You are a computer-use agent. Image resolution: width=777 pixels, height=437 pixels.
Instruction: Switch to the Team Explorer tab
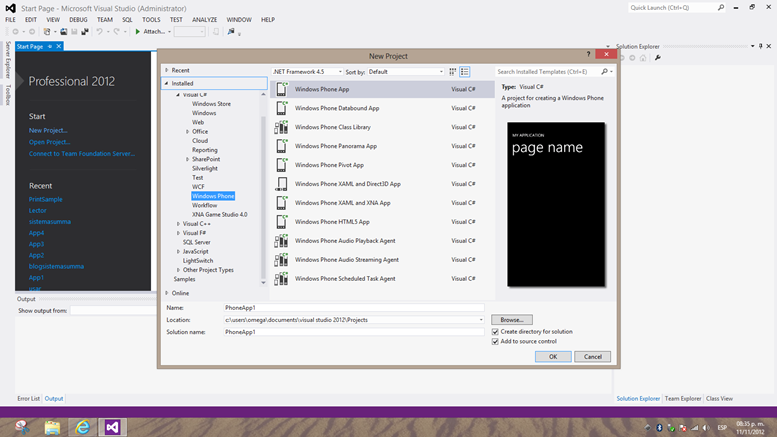pos(682,399)
